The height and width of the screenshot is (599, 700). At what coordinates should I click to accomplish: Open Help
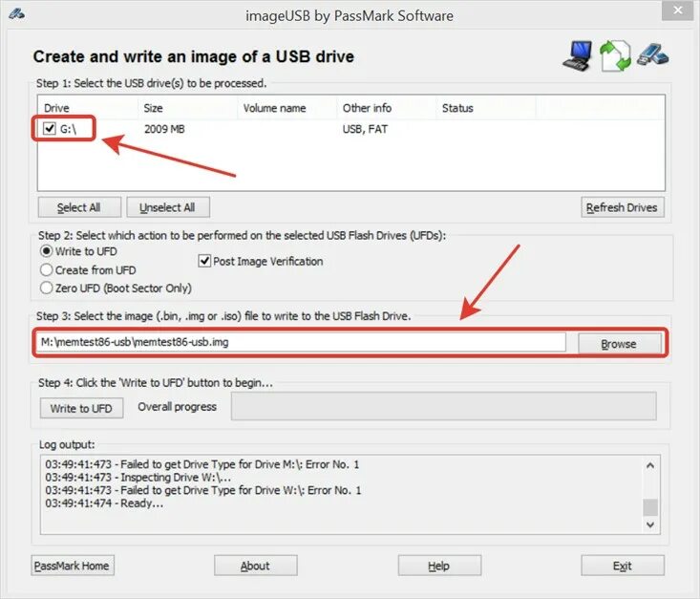[439, 566]
